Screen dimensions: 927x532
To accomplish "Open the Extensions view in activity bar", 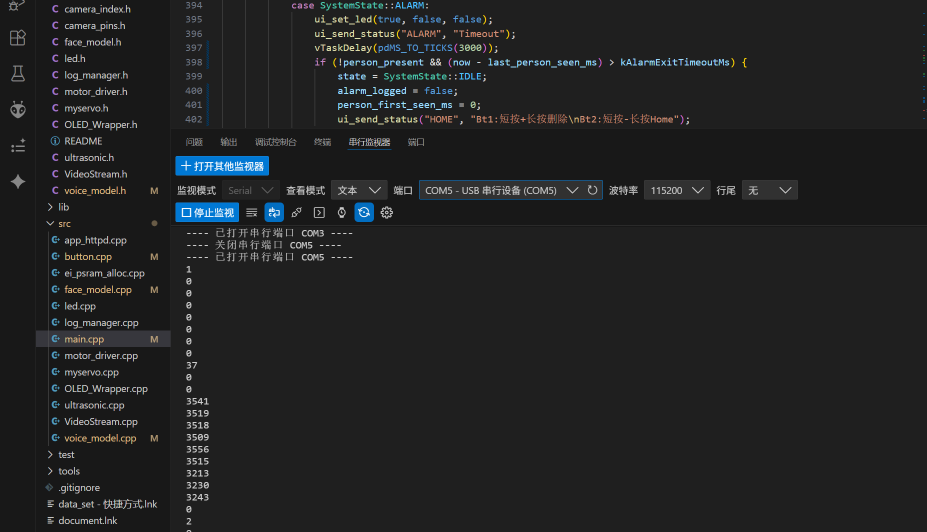I will coord(17,38).
